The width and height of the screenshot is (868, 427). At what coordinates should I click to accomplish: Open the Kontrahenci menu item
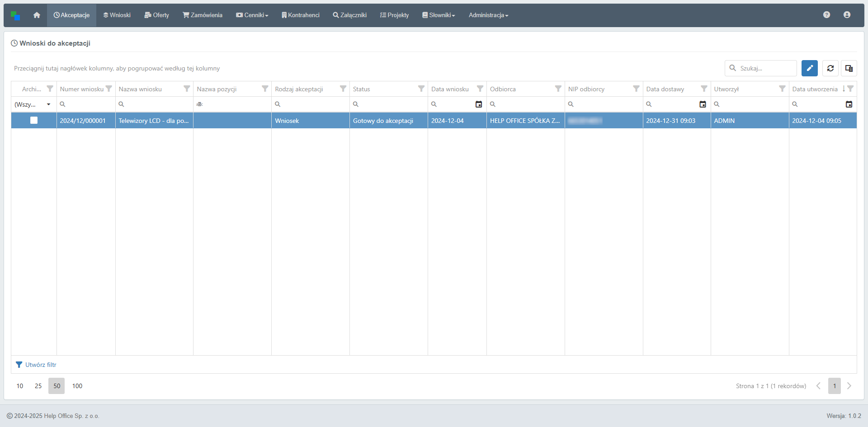coord(300,15)
